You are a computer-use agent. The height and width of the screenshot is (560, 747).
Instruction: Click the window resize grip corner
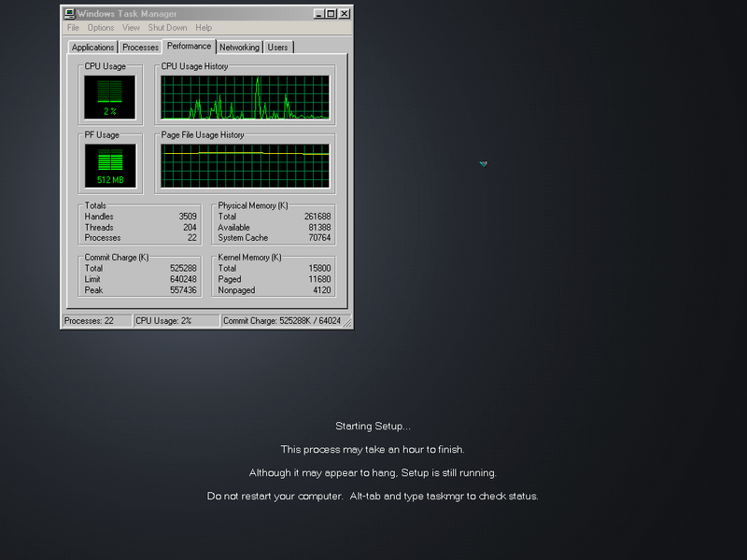tap(349, 324)
